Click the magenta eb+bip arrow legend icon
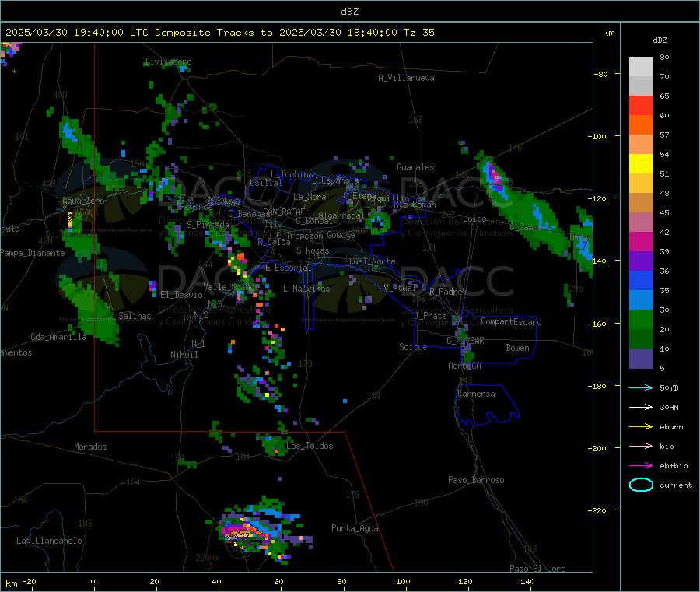The height and width of the screenshot is (592, 700). [x=641, y=465]
